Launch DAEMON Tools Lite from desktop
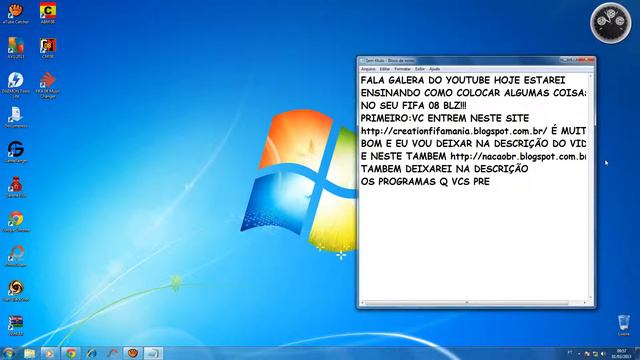The height and width of the screenshot is (360, 640). coord(16,84)
